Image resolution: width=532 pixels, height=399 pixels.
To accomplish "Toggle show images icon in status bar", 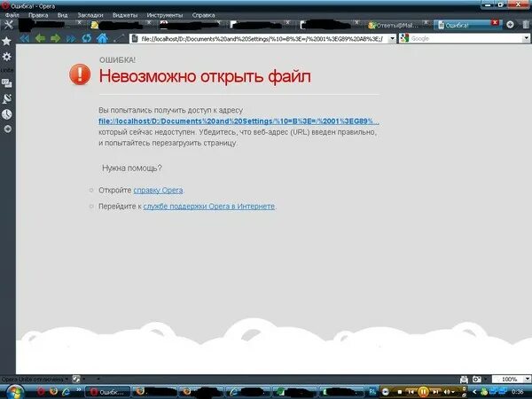I will [x=477, y=379].
